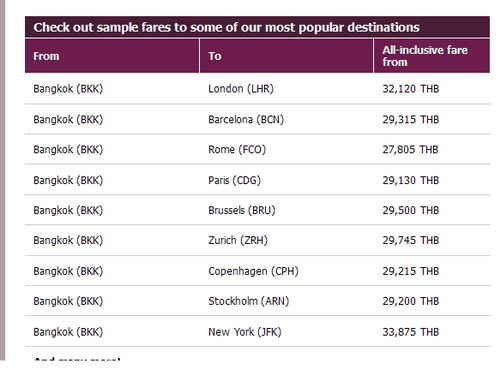Click Bangkok (BKK) in the New York row

(68, 332)
